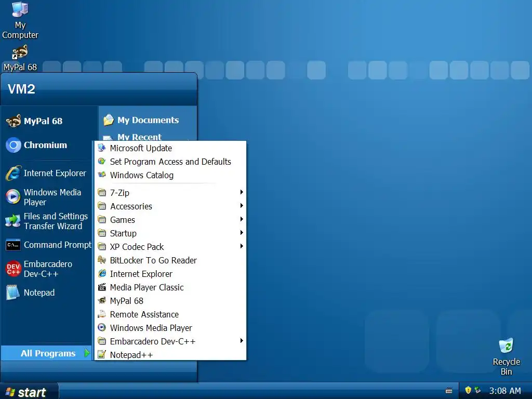Launch Internet Explorer from All Programs list
Image resolution: width=532 pixels, height=399 pixels.
(170, 274)
